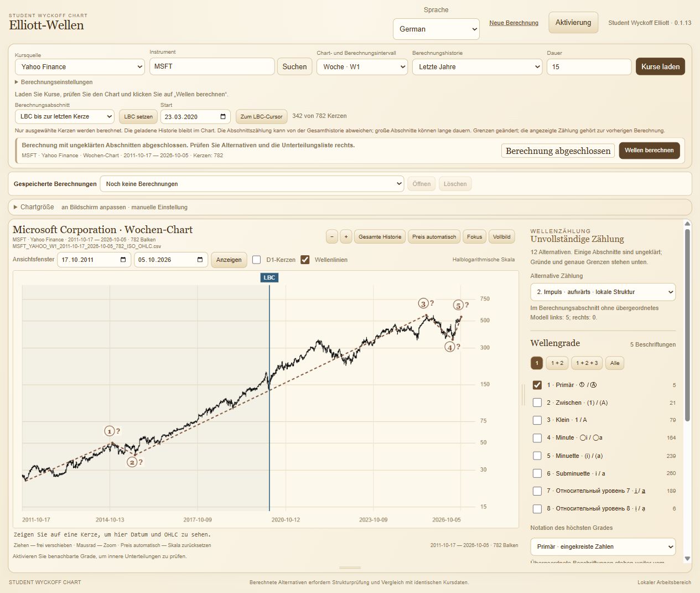Viewport: 700px width, 593px height.
Task: Open the Alternative Zählung dropdown
Action: pos(603,292)
